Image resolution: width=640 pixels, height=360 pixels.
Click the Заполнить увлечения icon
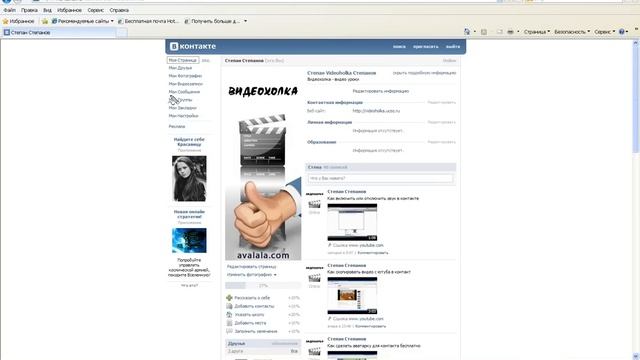coord(229,331)
